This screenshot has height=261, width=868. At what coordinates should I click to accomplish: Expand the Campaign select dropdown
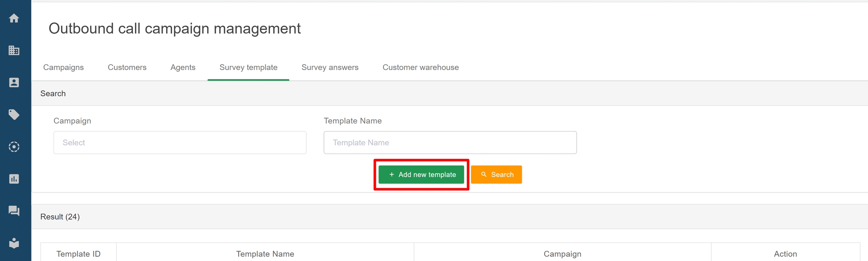[x=180, y=142]
